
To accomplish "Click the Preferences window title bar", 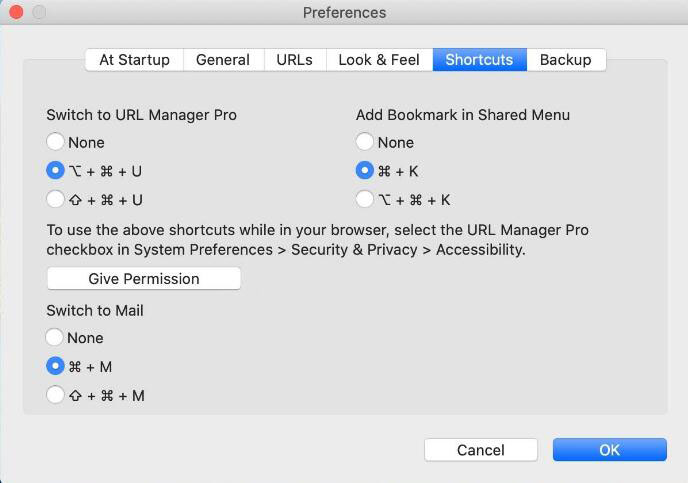I will pyautogui.click(x=344, y=12).
